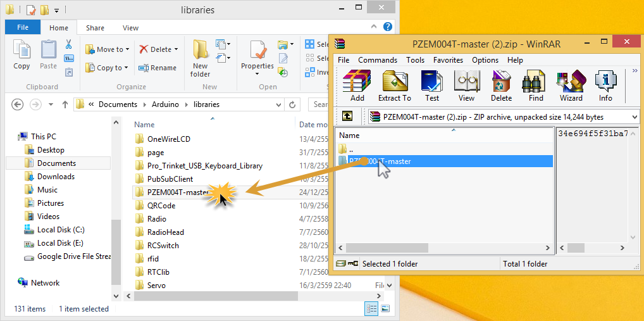
Task: Click the Copy icon in Explorer ribbon
Action: point(22,54)
